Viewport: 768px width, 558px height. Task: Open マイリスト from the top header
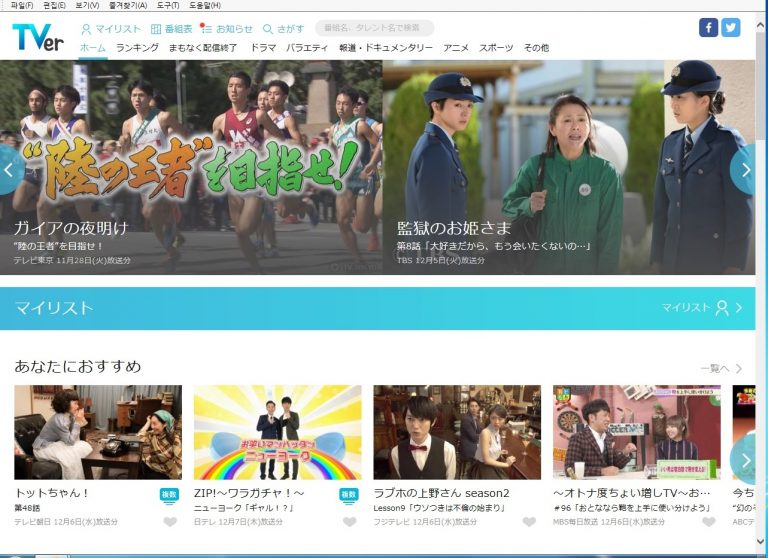[111, 29]
